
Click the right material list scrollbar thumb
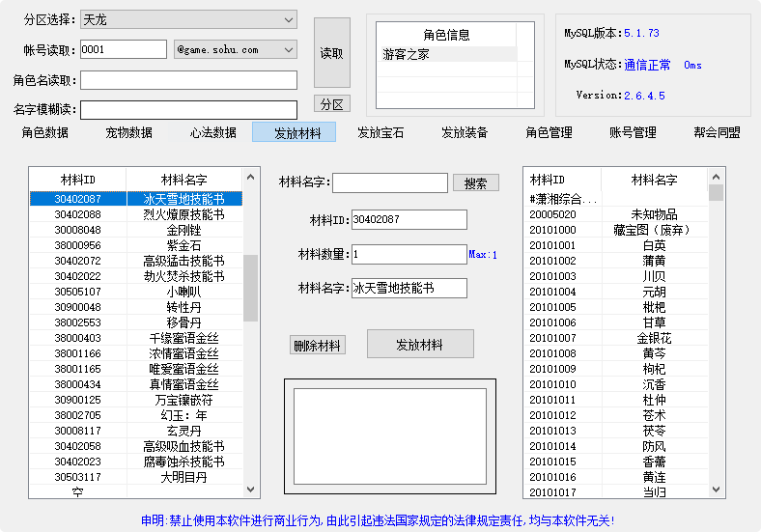[x=716, y=192]
